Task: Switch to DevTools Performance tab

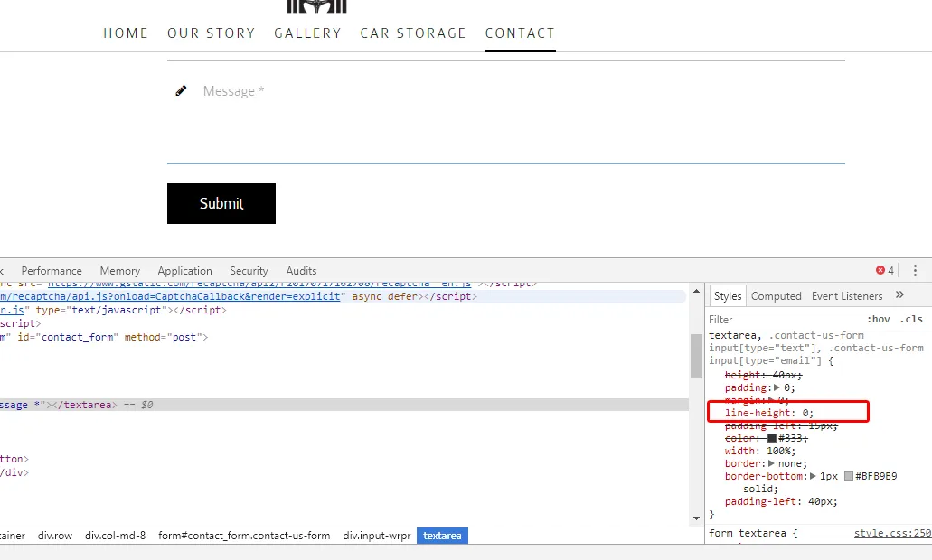Action: point(52,271)
